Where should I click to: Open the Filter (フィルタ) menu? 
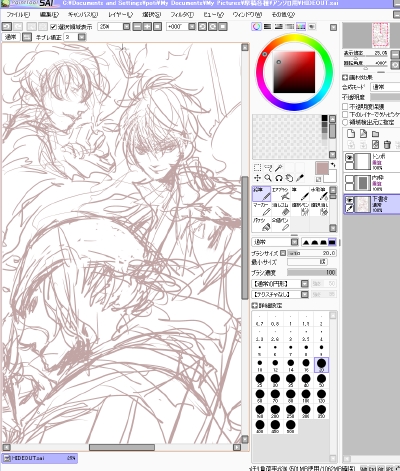click(182, 15)
